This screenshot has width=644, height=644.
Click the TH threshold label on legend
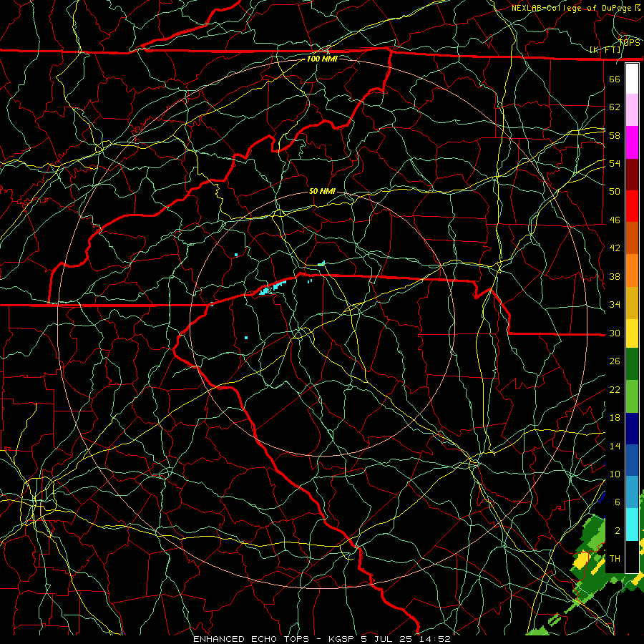coord(615,559)
